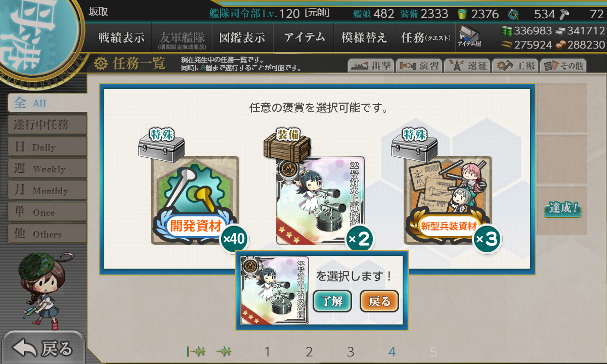607x364 pixels.
Task: Open the アイテム屋 item shop icon
Action: 469,36
